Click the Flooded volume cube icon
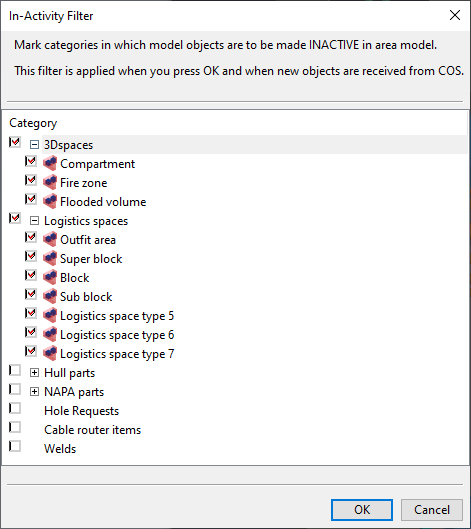The image size is (471, 529). click(50, 201)
